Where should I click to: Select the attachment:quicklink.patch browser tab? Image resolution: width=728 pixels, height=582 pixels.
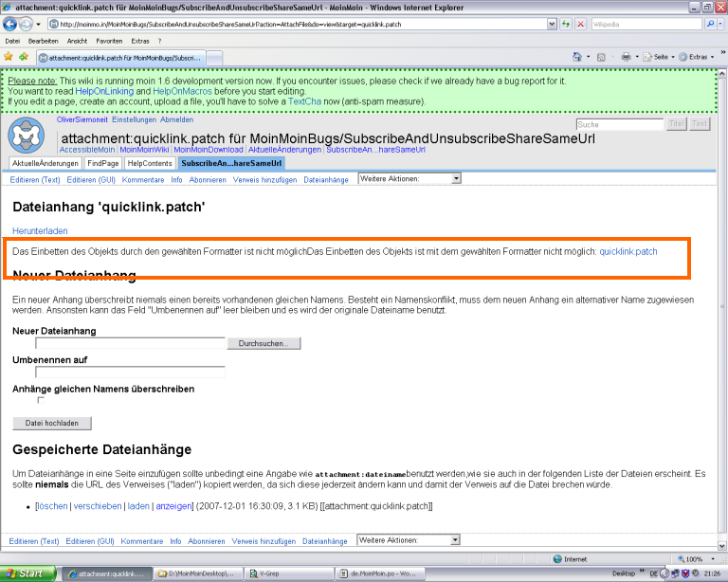point(120,58)
